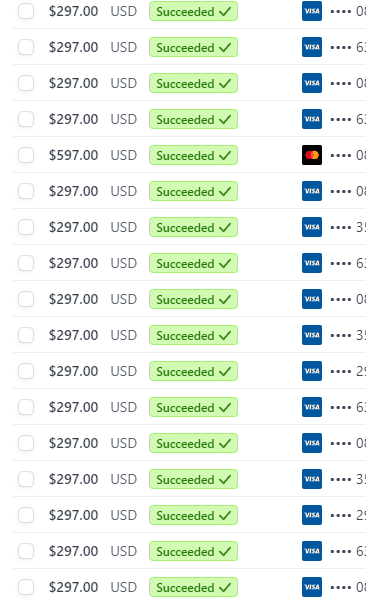The image size is (366, 603).
Task: Check the box directly above the $597.00 row
Action: (x=26, y=119)
